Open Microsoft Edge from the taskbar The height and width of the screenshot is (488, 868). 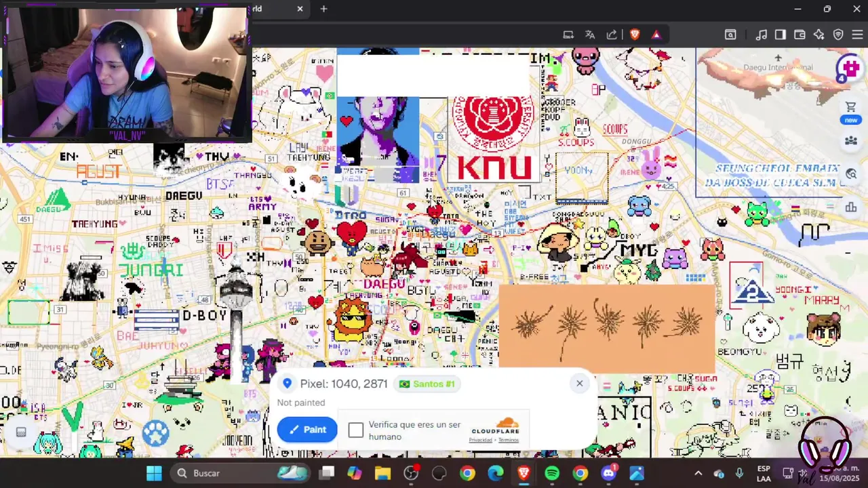(496, 473)
